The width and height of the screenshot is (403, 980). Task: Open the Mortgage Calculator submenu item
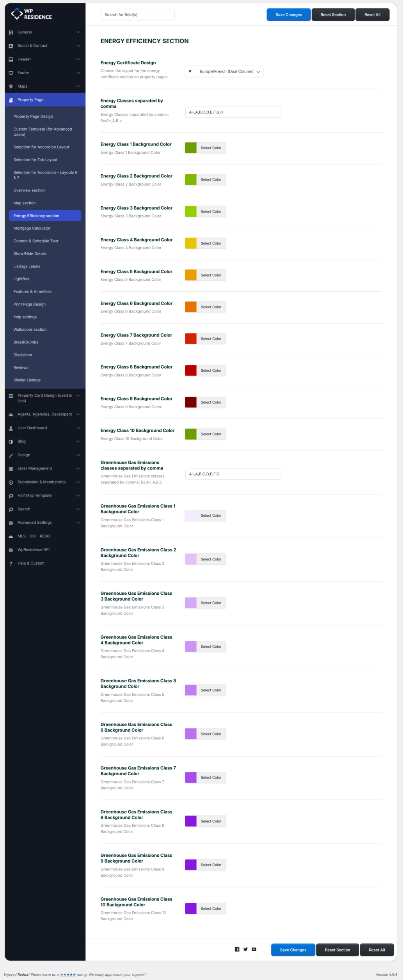coord(32,229)
